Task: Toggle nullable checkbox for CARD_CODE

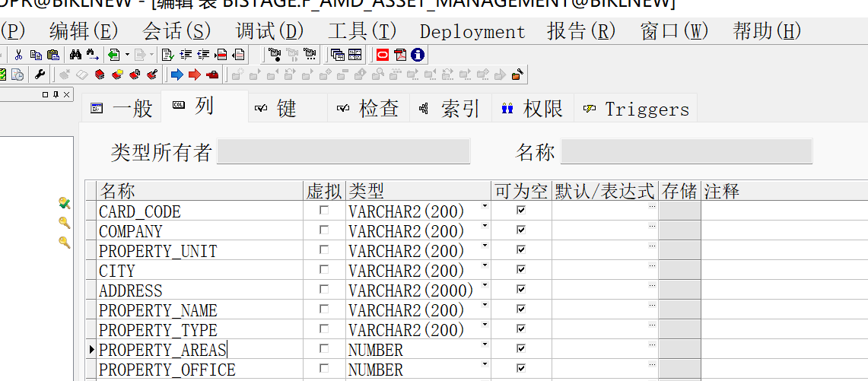Action: tap(521, 211)
